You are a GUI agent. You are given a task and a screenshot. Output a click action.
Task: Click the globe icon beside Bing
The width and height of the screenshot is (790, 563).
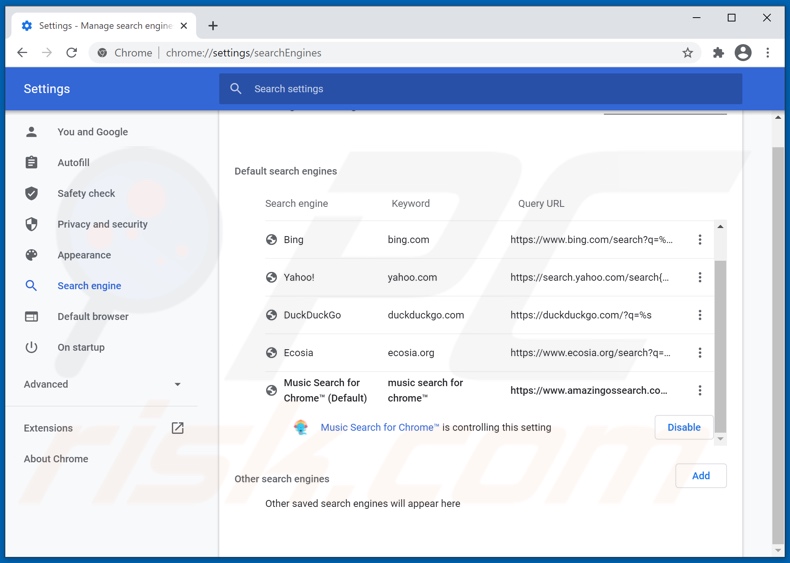pos(271,239)
